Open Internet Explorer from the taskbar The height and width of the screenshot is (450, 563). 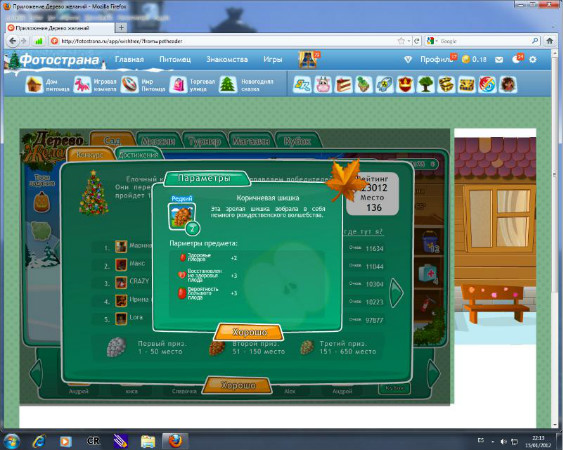39,441
